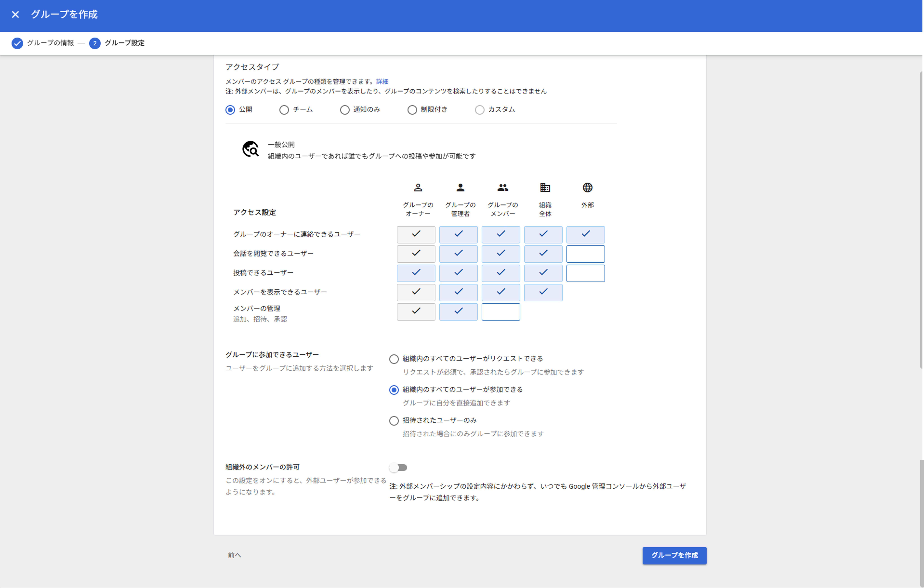Screen dimensions: 924x588
Task: Close the グループを作成 dialog with X icon
Action: pos(15,15)
